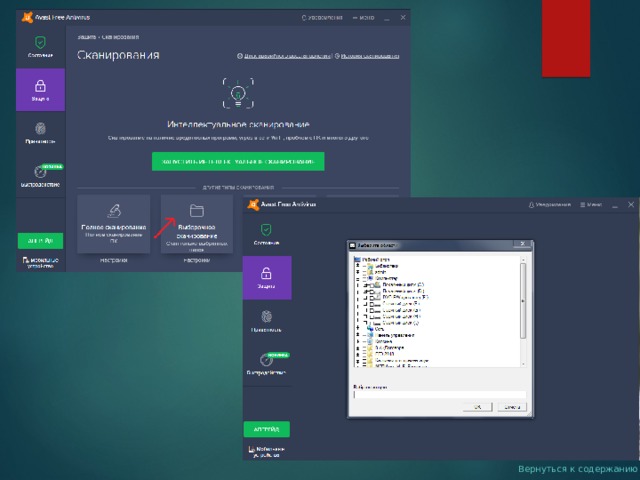The image size is (640, 480).
Task: Confirm area selection with OK
Action: pos(478,407)
